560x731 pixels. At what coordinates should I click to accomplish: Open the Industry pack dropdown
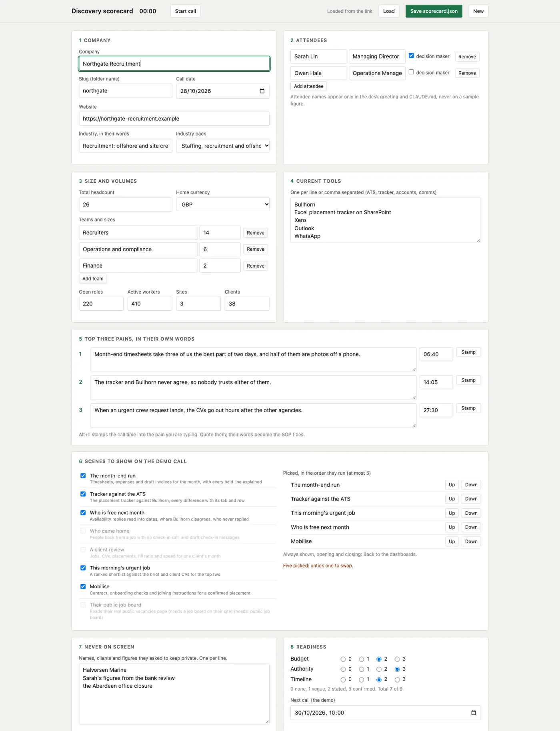(x=223, y=146)
